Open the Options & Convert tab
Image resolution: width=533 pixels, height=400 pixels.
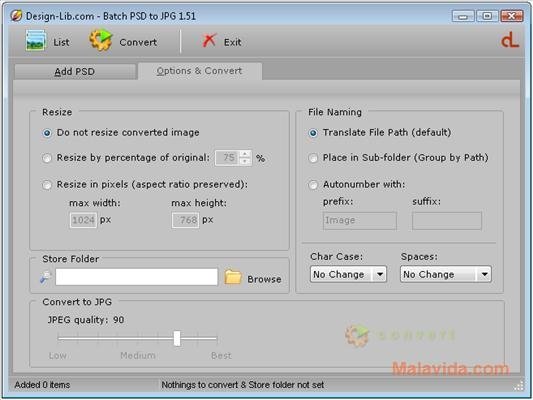(x=200, y=71)
